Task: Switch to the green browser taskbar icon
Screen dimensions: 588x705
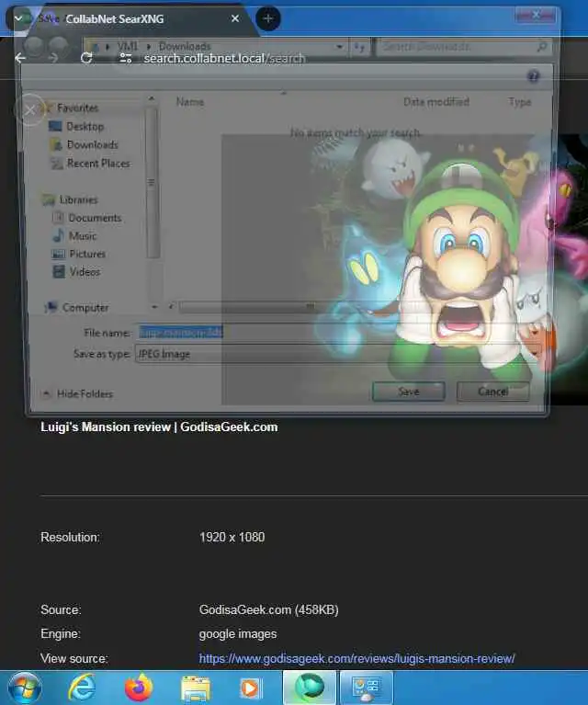Action: 310,688
